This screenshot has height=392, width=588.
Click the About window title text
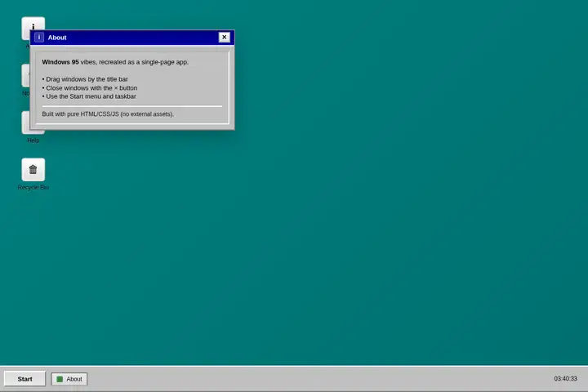coord(57,38)
